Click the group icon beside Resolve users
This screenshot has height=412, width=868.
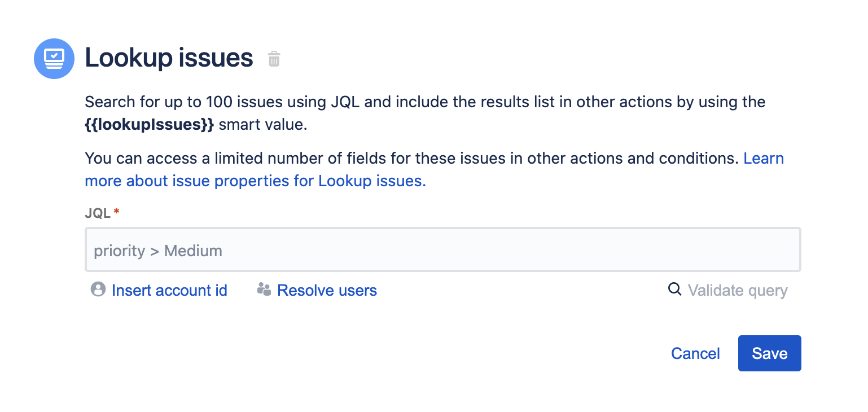click(264, 290)
